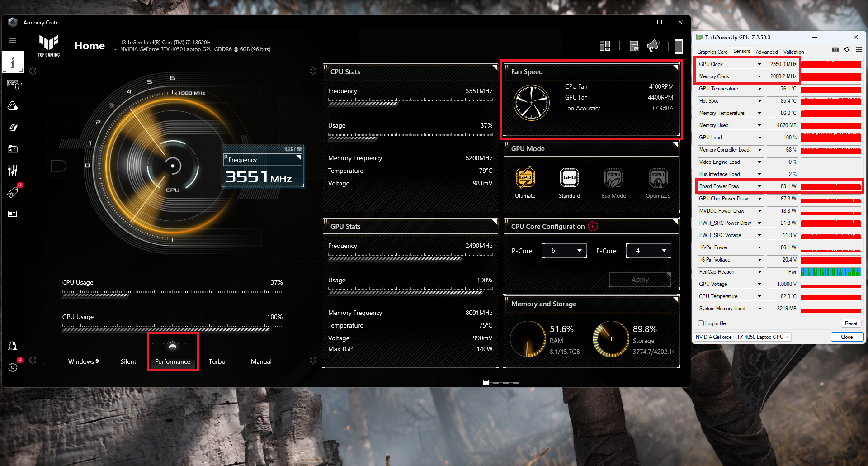Click the CPU Core Configuration info icon
Viewport: 868px width, 466px height.
click(x=593, y=226)
